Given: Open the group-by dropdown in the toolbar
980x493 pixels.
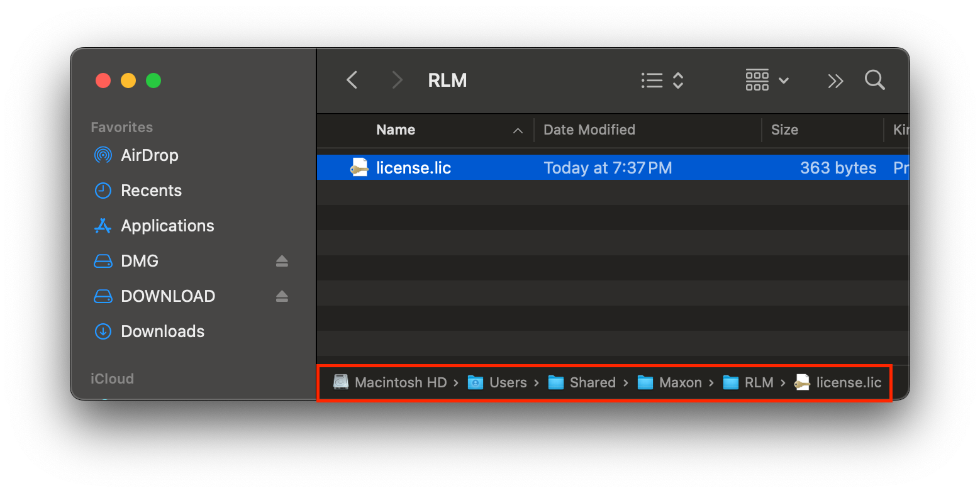Looking at the screenshot, I should pyautogui.click(x=766, y=80).
